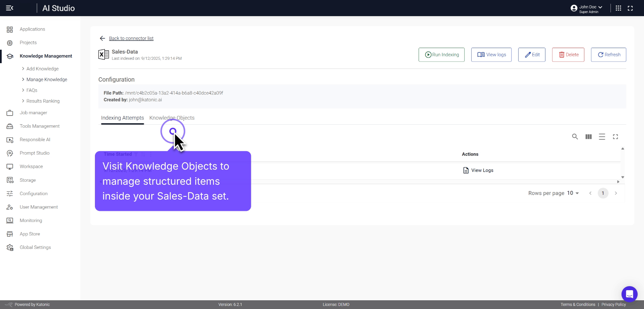Image resolution: width=644 pixels, height=309 pixels.
Task: Click the row density icon above the table
Action: tap(602, 137)
